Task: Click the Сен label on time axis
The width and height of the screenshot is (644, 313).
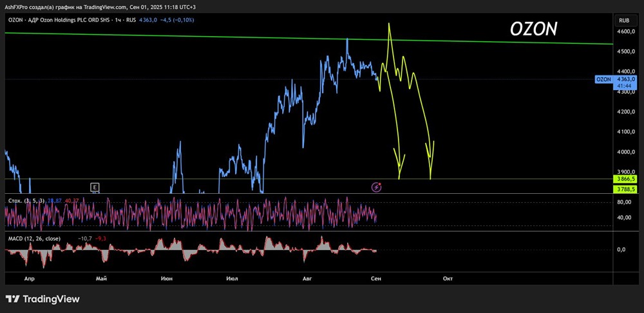Action: [x=376, y=278]
